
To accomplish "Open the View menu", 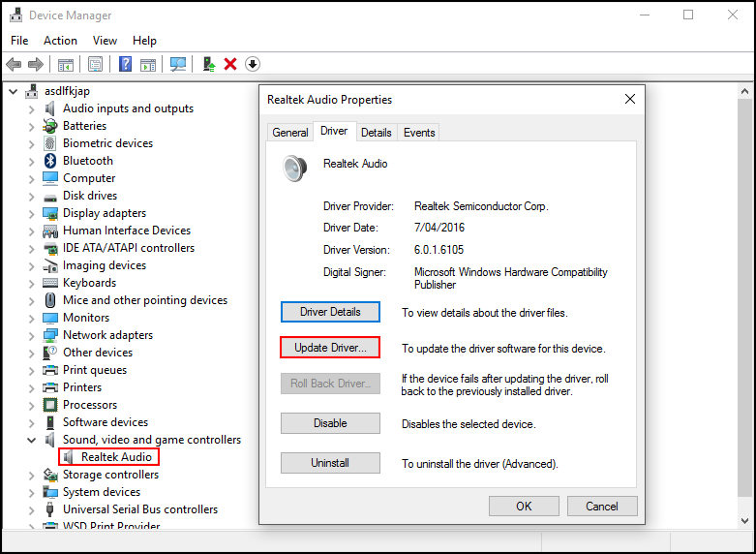I will pos(105,41).
